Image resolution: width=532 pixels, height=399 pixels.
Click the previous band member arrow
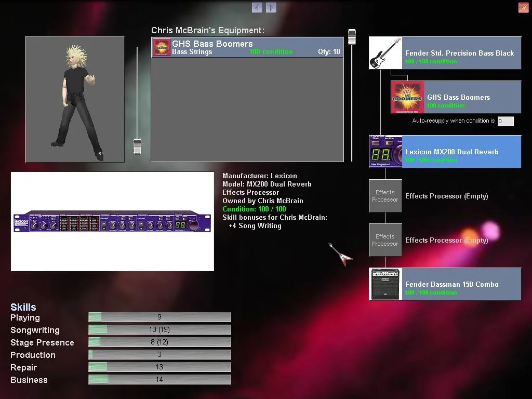coord(257,7)
